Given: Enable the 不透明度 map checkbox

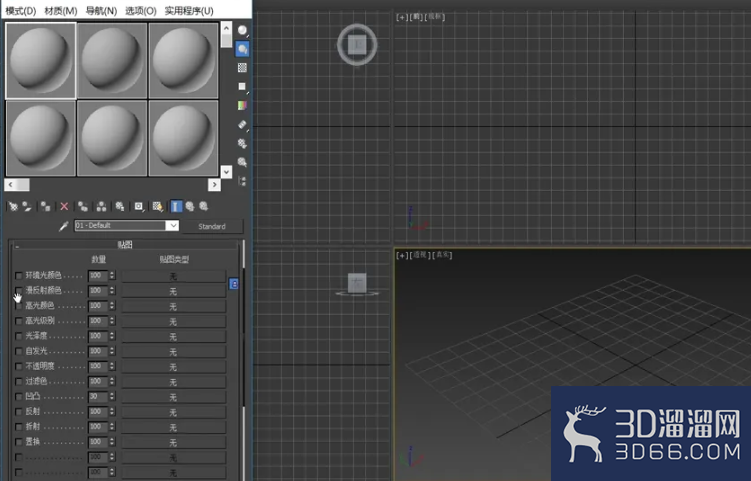Looking at the screenshot, I should [x=19, y=366].
